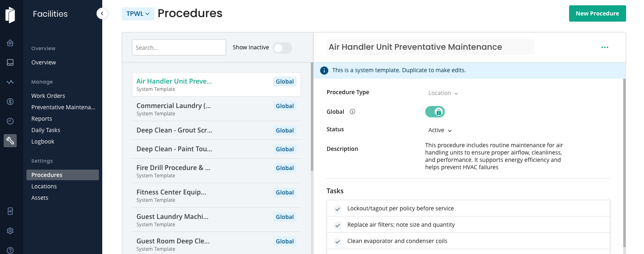Image resolution: width=644 pixels, height=254 pixels.
Task: Open the settings gear icon
Action: pyautogui.click(x=10, y=231)
